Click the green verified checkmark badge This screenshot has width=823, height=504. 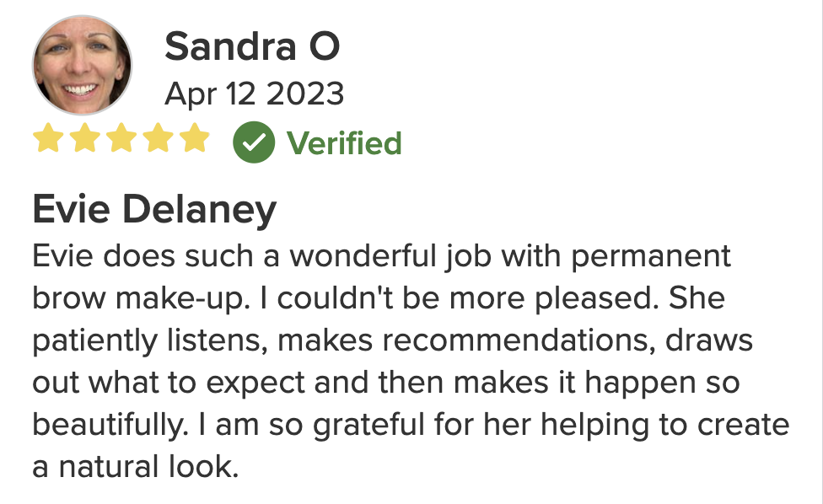pos(254,143)
